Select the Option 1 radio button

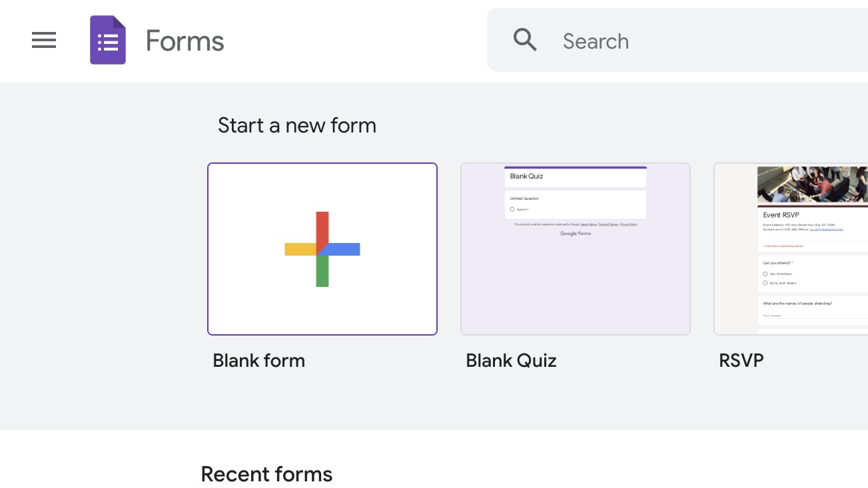(512, 209)
